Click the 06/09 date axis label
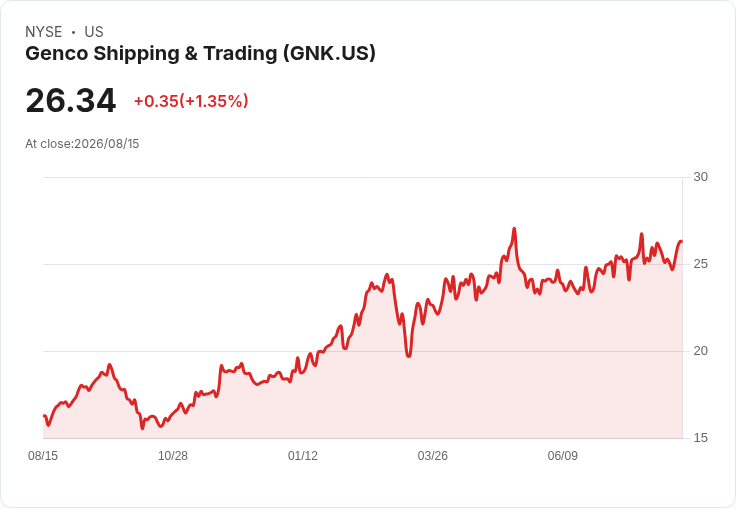 click(563, 456)
